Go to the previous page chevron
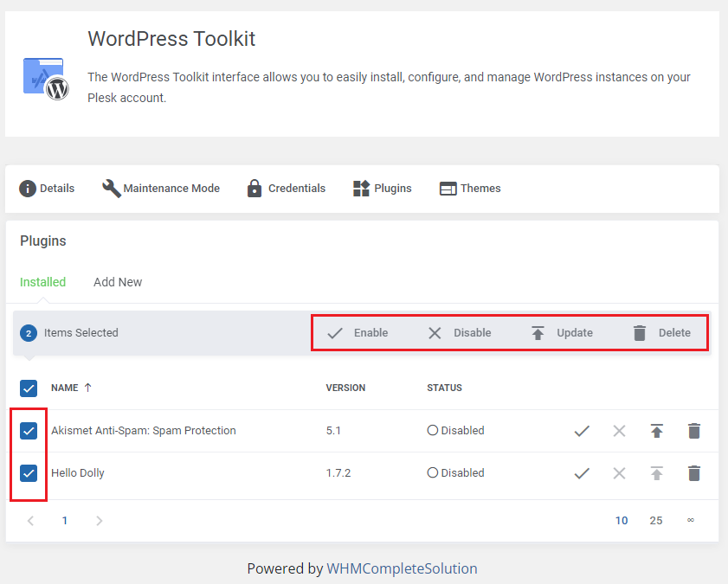Viewport: 728px width, 584px height. [30, 521]
